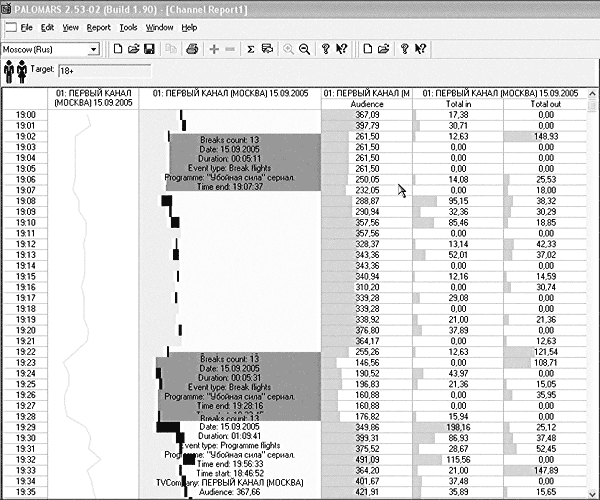Select the break block ending 19:07:37
This screenshot has height=500, width=600.
pos(244,163)
